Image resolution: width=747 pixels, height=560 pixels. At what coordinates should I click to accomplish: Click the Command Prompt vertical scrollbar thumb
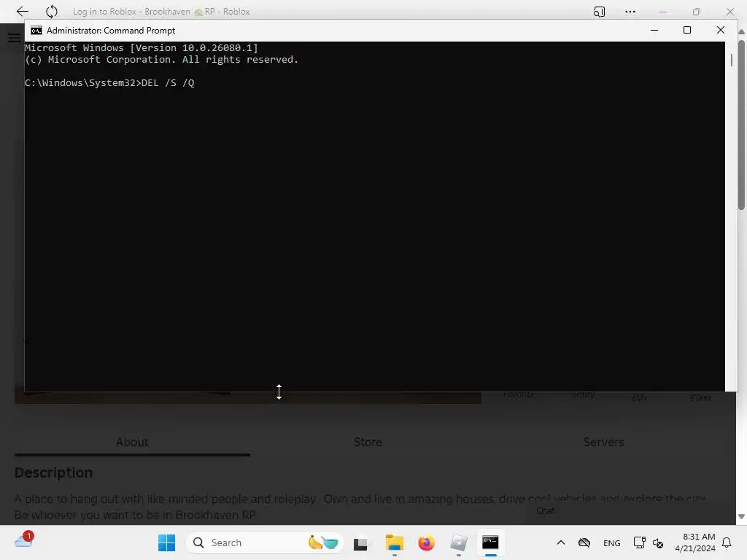click(731, 61)
